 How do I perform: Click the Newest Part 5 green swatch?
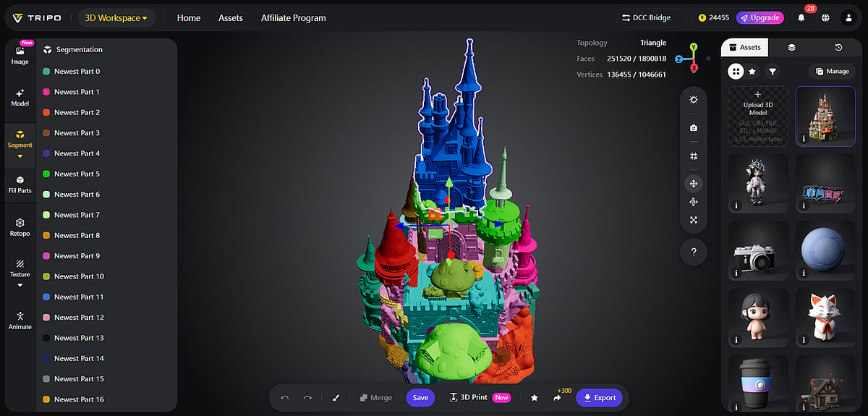(46, 174)
